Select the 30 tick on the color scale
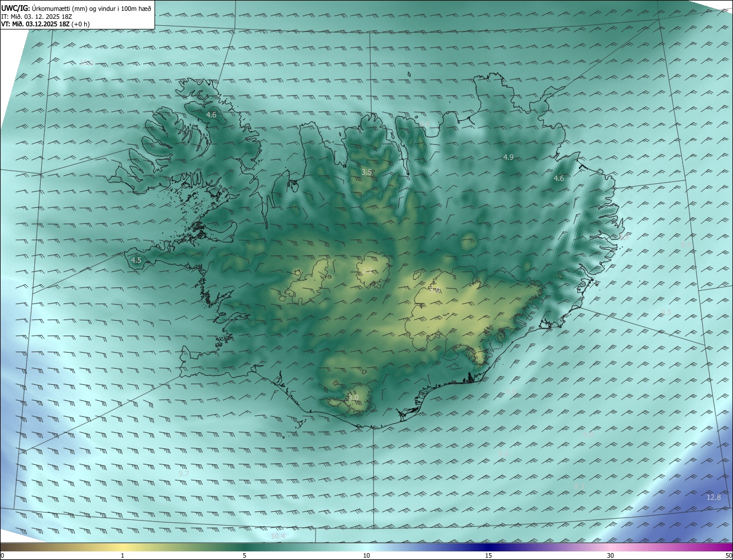Viewport: 733px width, 560px height. pyautogui.click(x=610, y=556)
